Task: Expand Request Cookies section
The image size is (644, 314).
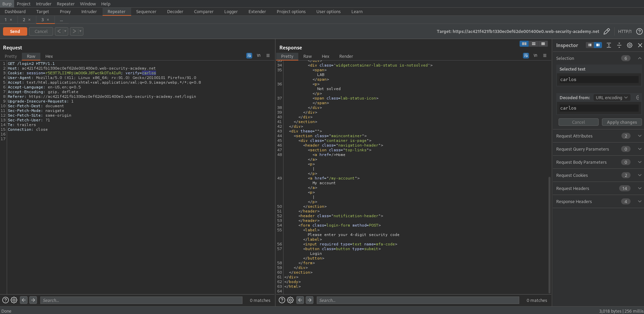Action: [x=640, y=175]
